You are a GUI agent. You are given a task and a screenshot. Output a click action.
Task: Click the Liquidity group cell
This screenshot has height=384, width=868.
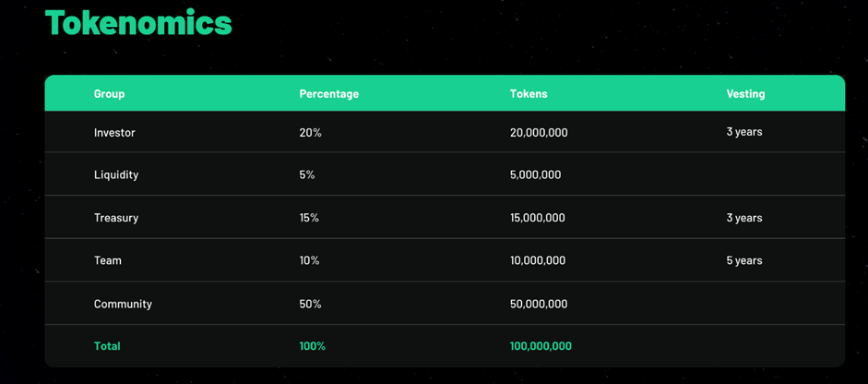click(x=116, y=175)
